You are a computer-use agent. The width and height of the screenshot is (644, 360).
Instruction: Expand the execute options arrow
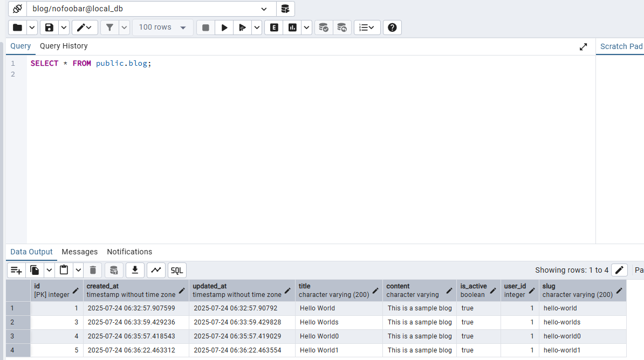click(257, 27)
